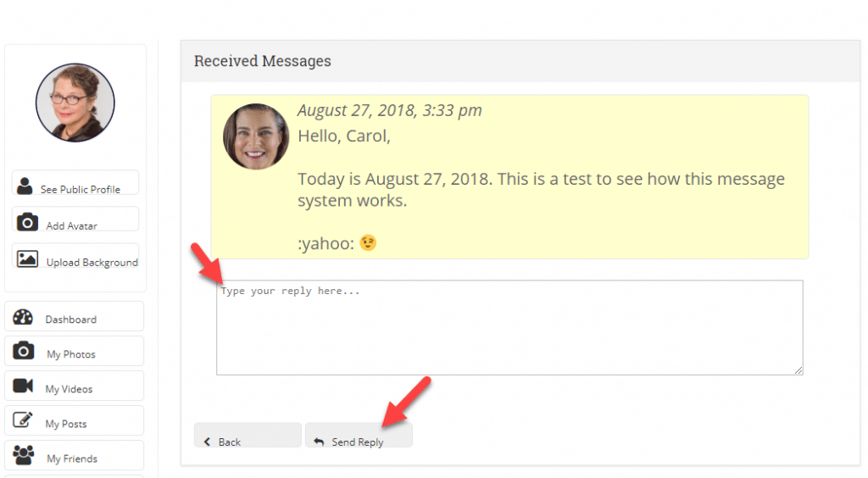Click the Send Reply button
Viewport: 868px width, 478px height.
[359, 436]
